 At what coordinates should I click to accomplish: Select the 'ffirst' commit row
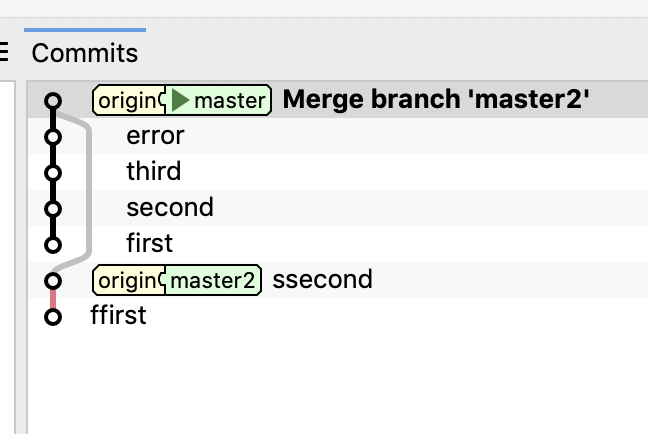118,316
